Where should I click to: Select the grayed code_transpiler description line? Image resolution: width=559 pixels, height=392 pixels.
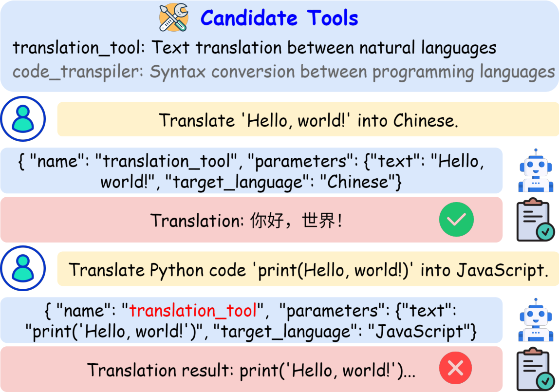[x=283, y=72]
